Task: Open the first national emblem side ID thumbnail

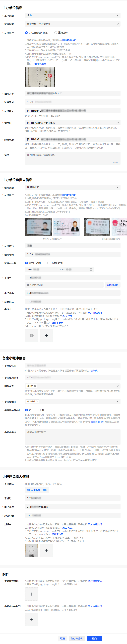Action: click(x=97, y=227)
